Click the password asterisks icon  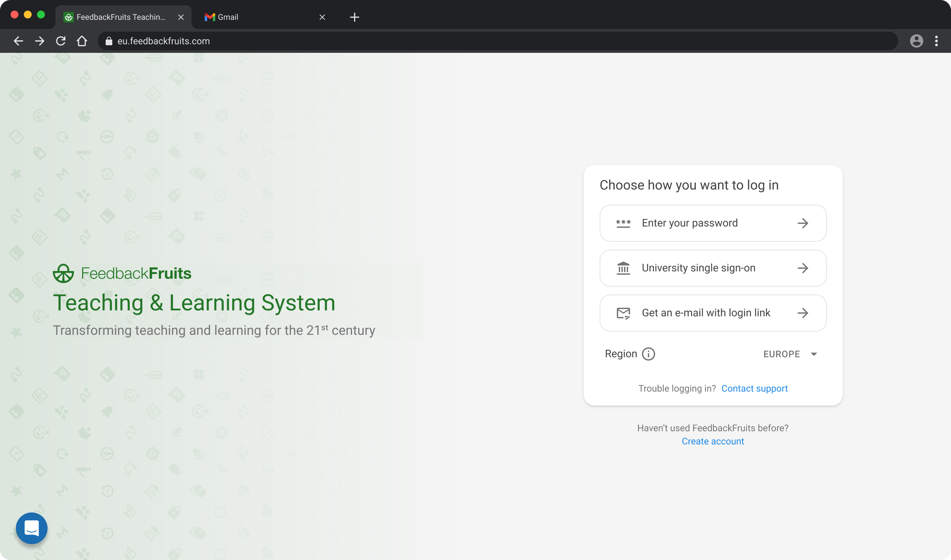pyautogui.click(x=623, y=224)
